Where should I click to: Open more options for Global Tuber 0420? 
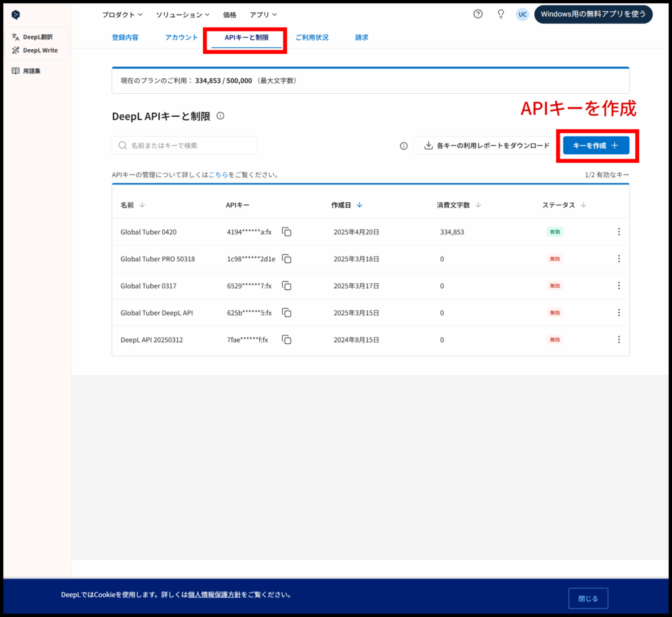(619, 232)
